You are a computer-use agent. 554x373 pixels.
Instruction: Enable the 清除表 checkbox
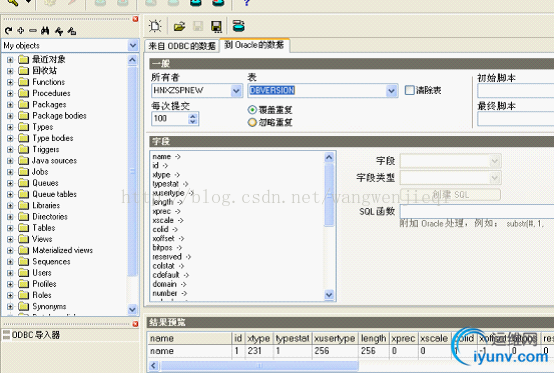[409, 90]
